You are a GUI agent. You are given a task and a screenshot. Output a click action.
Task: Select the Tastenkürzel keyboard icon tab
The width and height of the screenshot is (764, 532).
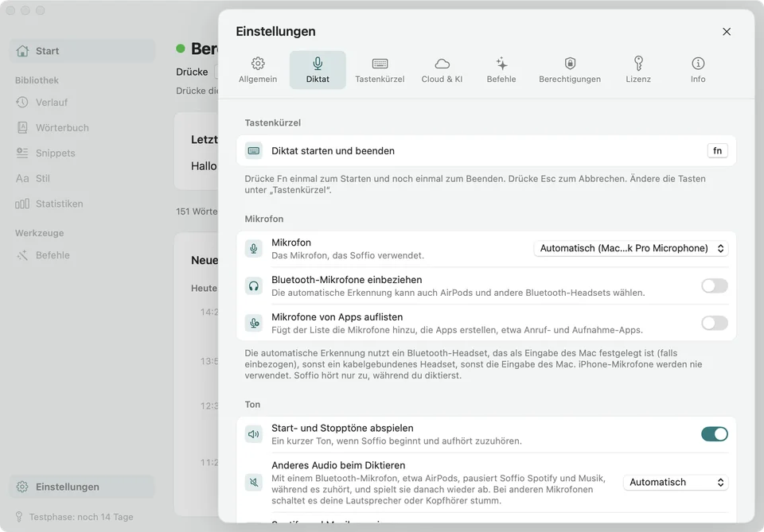point(380,70)
